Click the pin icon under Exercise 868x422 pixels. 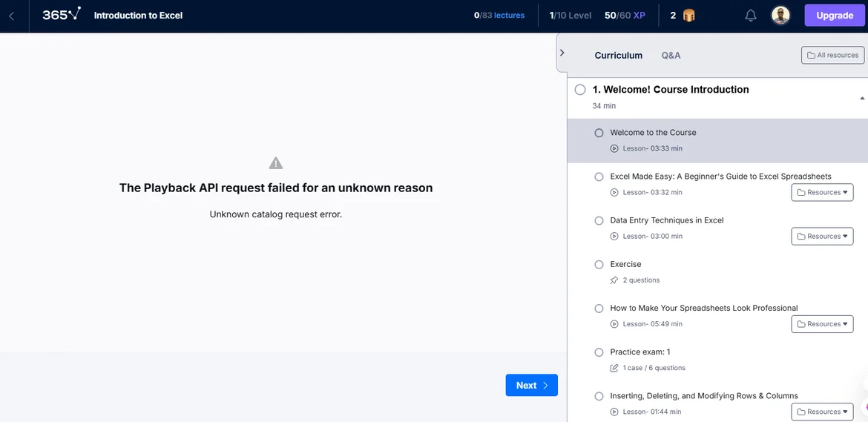point(614,280)
